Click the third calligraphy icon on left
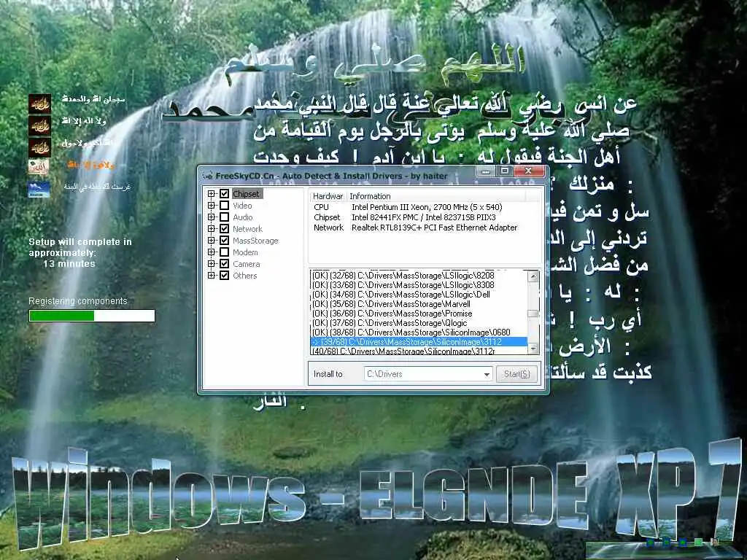This screenshot has height=560, width=747. point(39,147)
